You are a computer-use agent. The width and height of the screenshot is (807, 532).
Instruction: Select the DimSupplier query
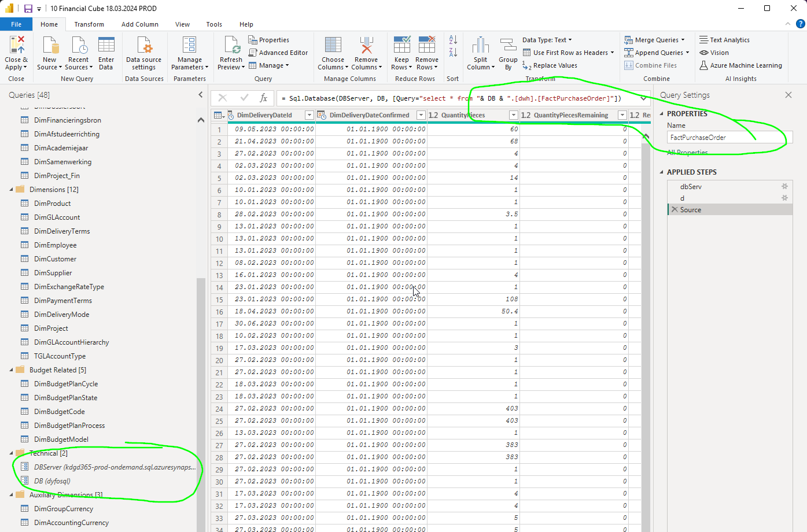53,273
